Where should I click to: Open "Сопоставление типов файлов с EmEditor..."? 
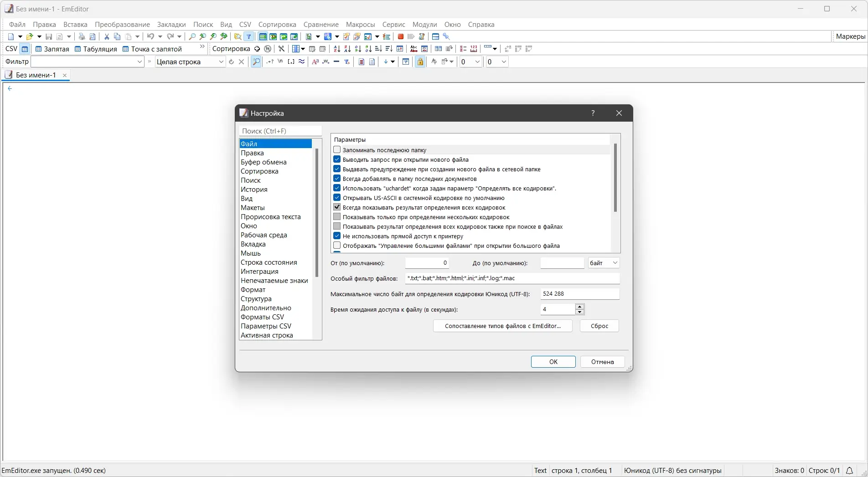(x=502, y=326)
